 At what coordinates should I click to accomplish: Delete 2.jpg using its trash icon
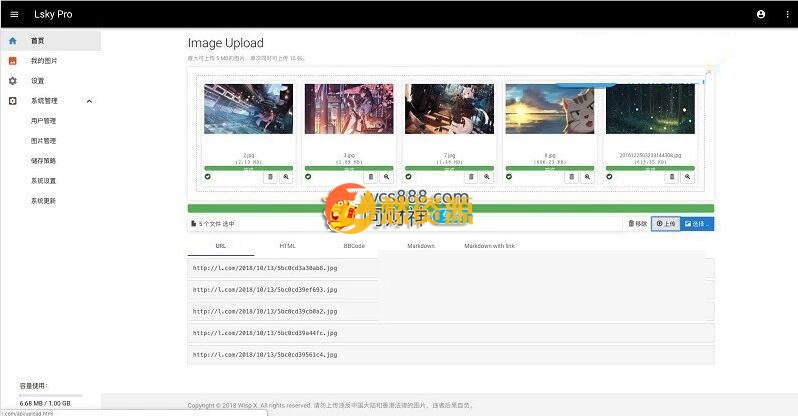270,177
